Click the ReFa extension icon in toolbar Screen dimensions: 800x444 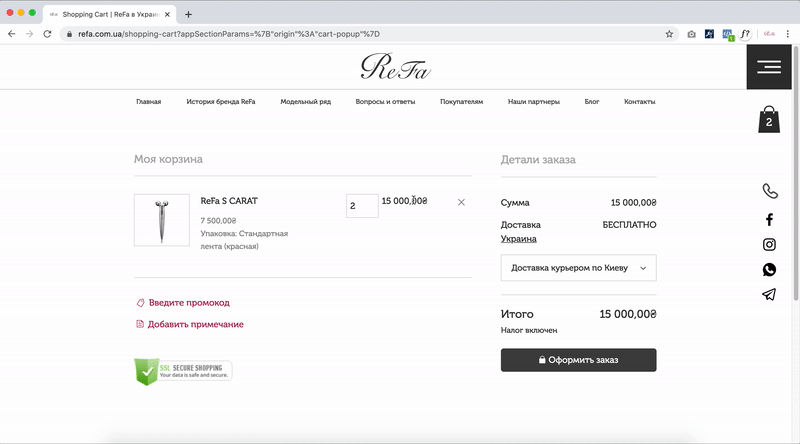tap(769, 34)
